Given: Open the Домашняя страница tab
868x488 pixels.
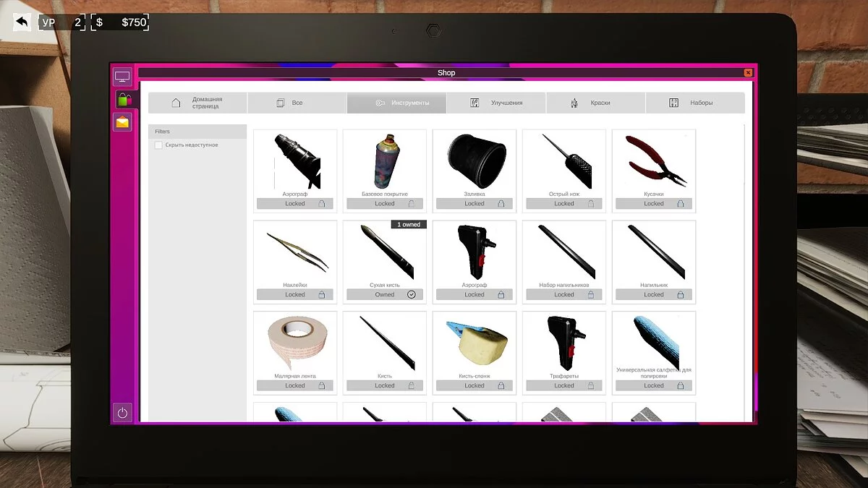Looking at the screenshot, I should tap(197, 103).
